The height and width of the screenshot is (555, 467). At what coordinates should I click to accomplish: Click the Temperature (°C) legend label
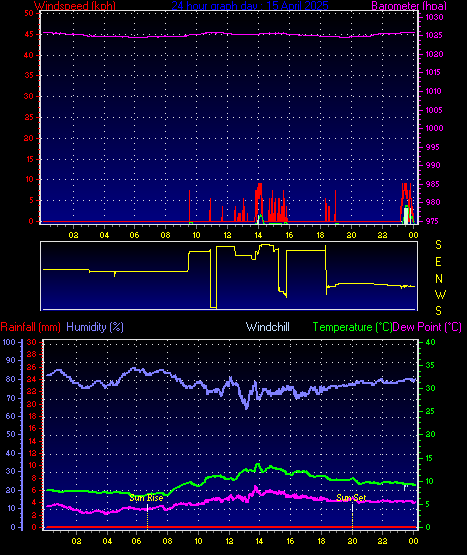(352, 327)
